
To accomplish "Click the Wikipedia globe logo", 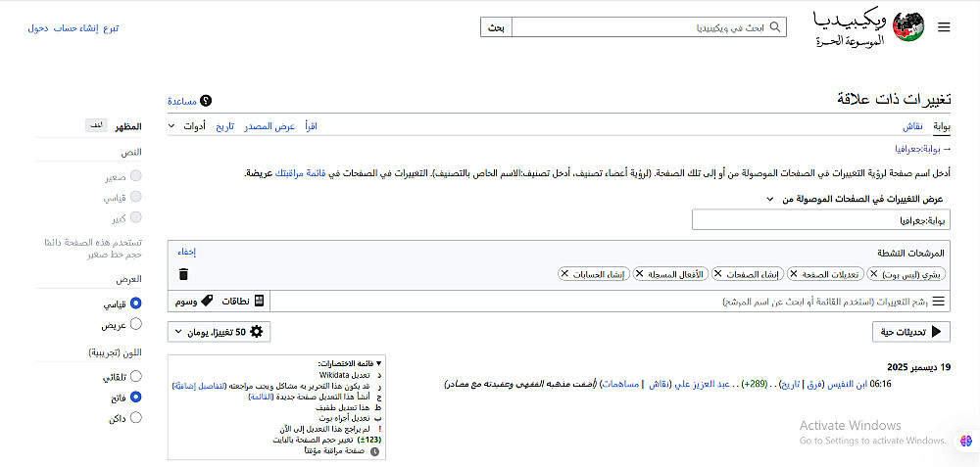I will point(907,28).
